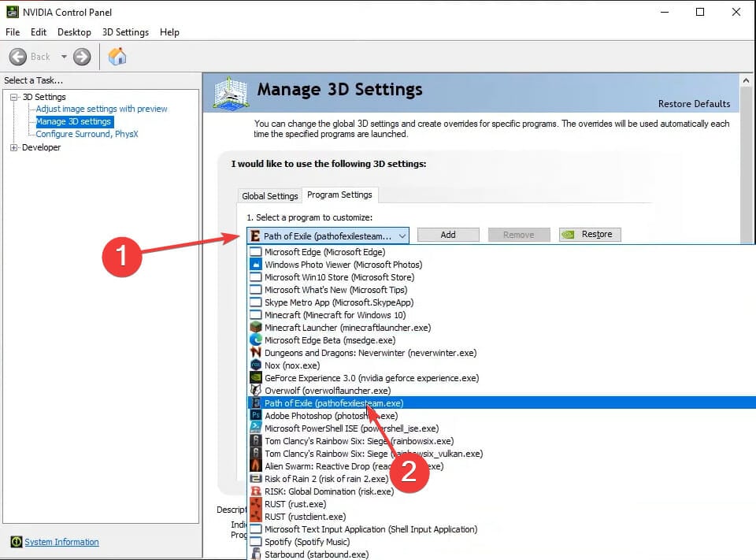
Task: Open the Desktop menu
Action: click(74, 32)
